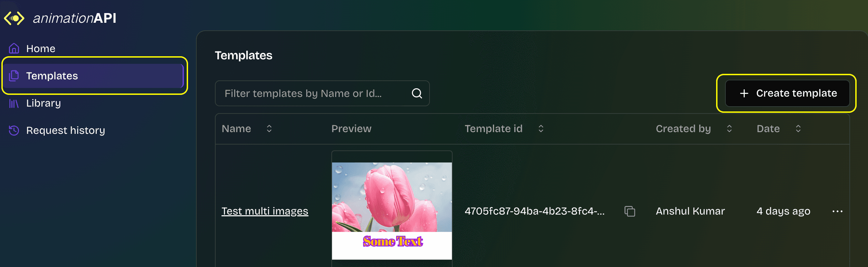Click the search magnifier icon
Image resolution: width=868 pixels, height=267 pixels.
tap(417, 93)
